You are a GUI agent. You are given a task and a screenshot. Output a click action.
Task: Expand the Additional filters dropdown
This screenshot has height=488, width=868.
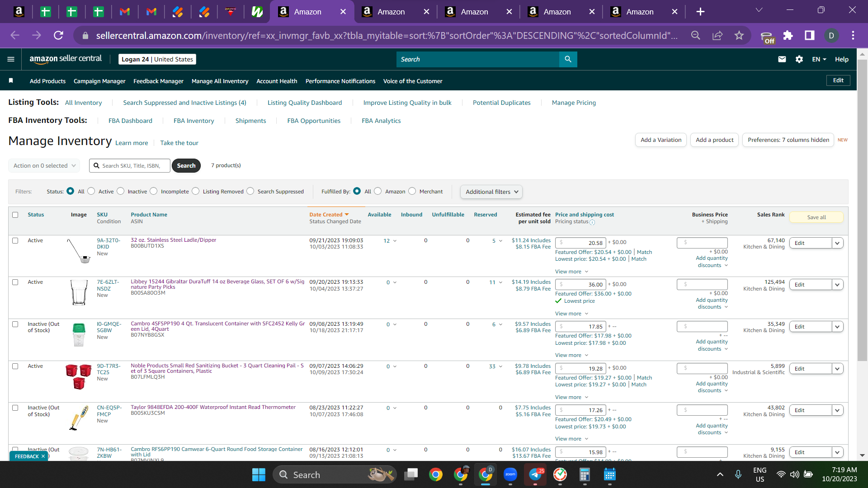[491, 192]
